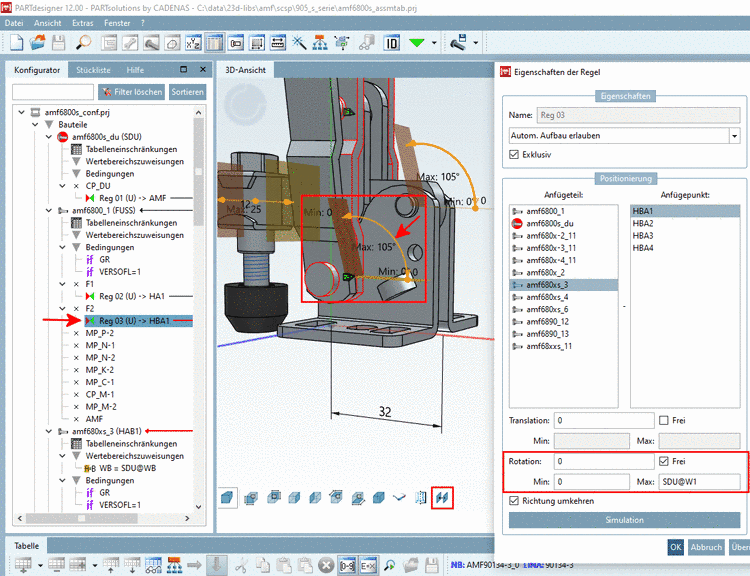Click the Filter löschen button
This screenshot has width=750, height=576.
pos(132,92)
